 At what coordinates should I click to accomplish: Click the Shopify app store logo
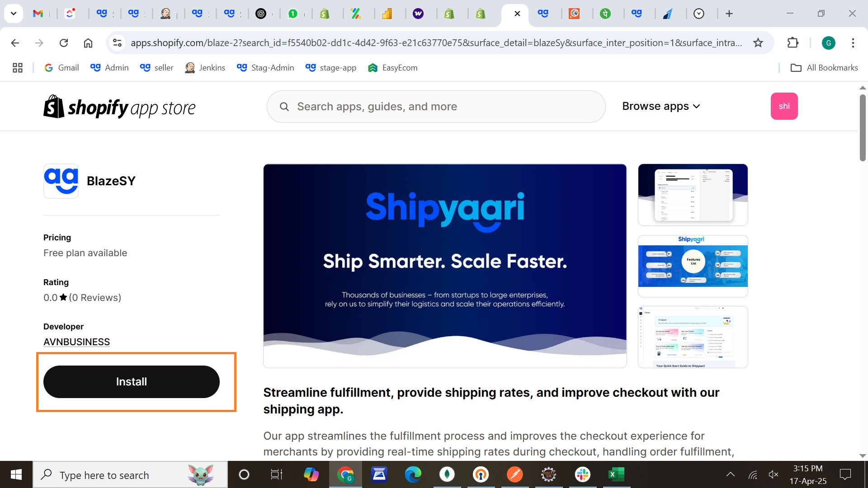point(119,107)
